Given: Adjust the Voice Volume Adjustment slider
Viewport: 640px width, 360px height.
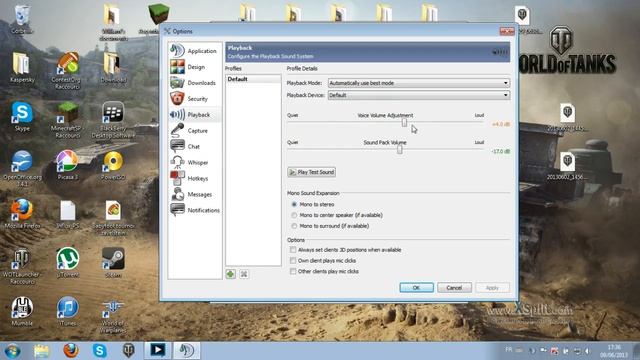Looking at the screenshot, I should (x=404, y=122).
